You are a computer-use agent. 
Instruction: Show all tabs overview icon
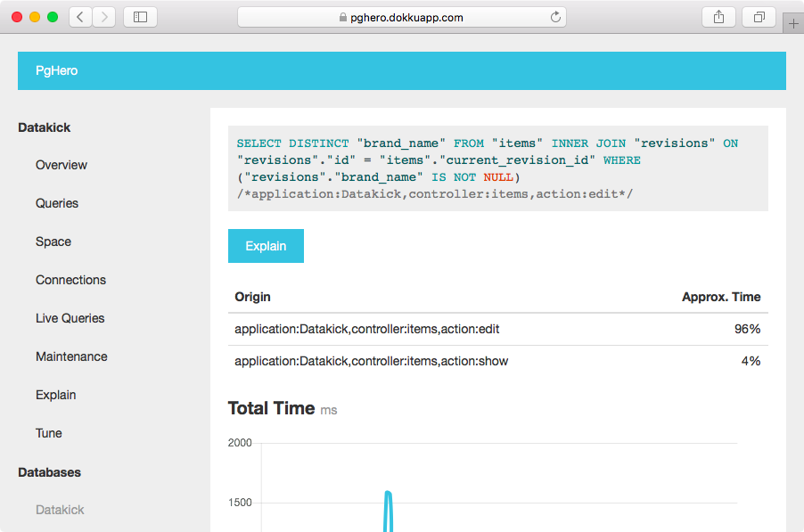point(759,17)
